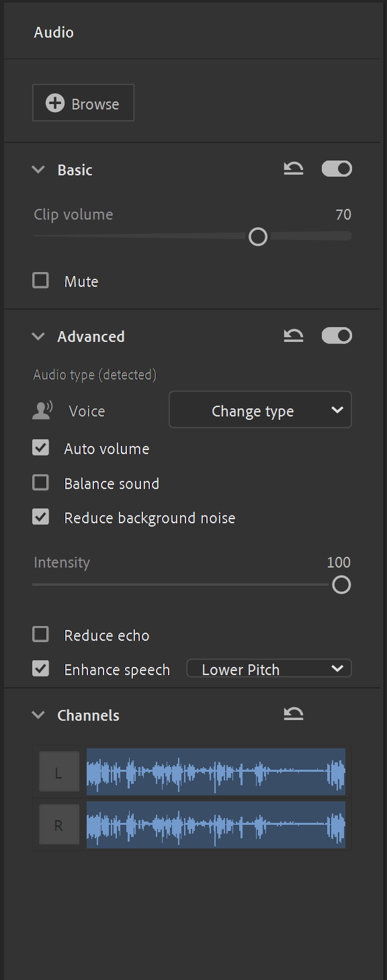Open the Change type dropdown
387x980 pixels.
260,410
